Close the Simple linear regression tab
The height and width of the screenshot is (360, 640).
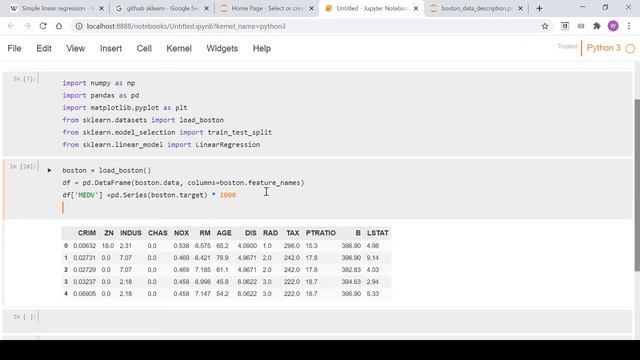click(102, 8)
